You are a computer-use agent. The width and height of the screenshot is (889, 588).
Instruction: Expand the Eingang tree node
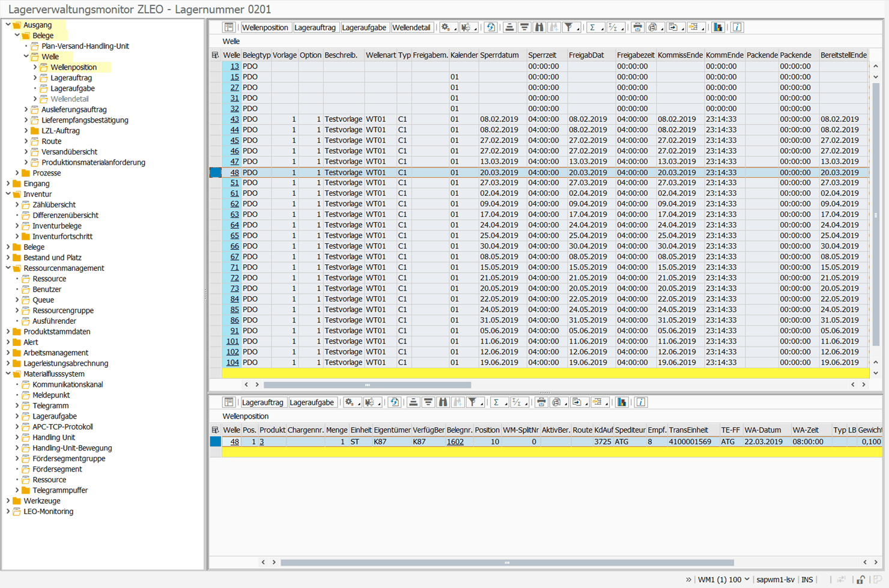(8, 183)
